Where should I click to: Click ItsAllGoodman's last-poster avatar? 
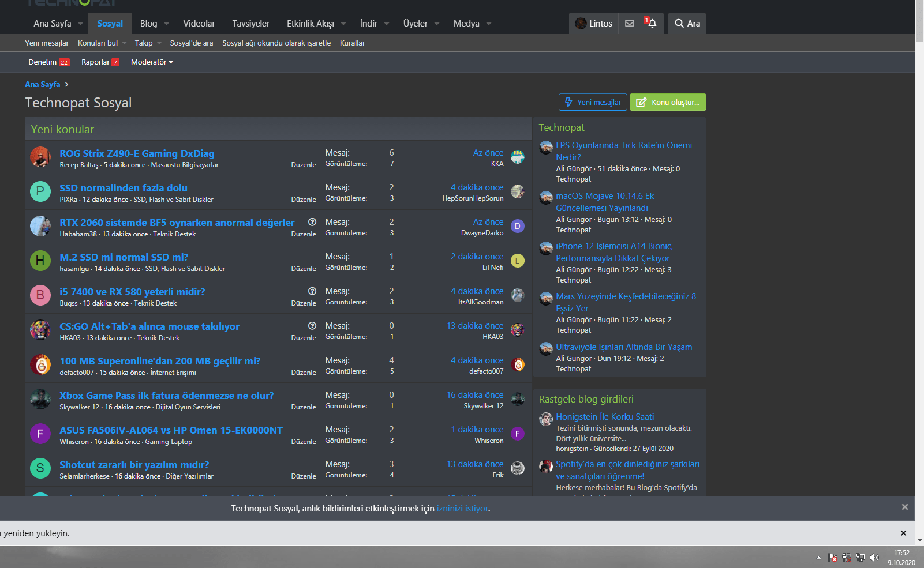[518, 295]
